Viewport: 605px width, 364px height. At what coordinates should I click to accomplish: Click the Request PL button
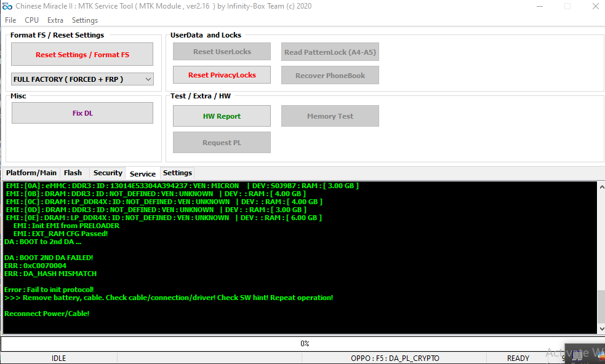coord(222,143)
